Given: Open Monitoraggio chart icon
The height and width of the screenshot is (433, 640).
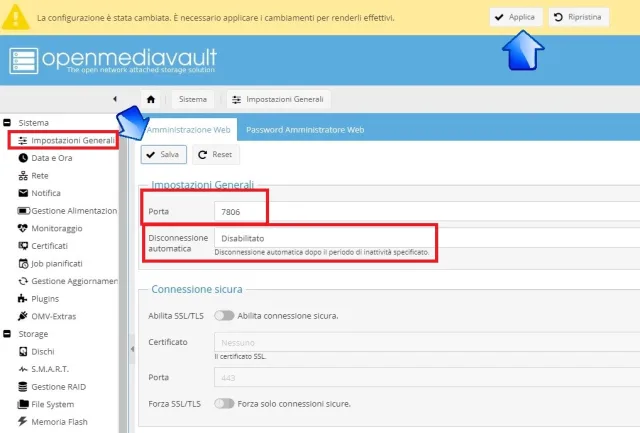Looking at the screenshot, I should tap(23, 228).
